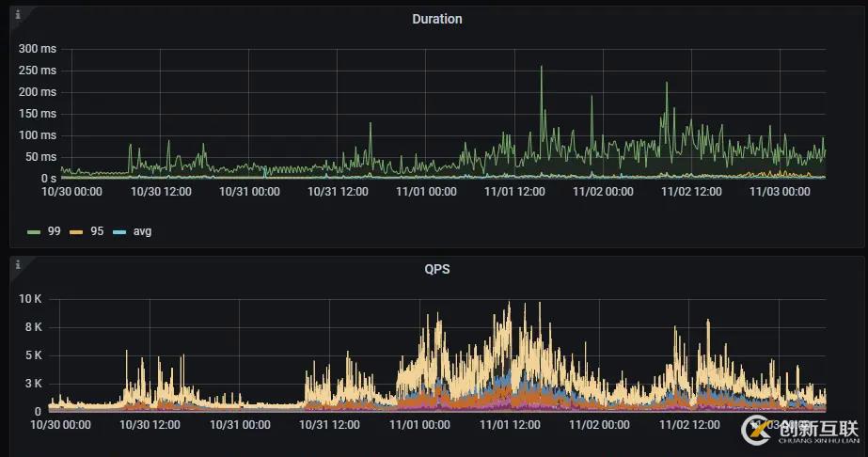This screenshot has width=868, height=457.
Task: Click QPS x-axis label 11/02 12:00
Action: tap(689, 425)
